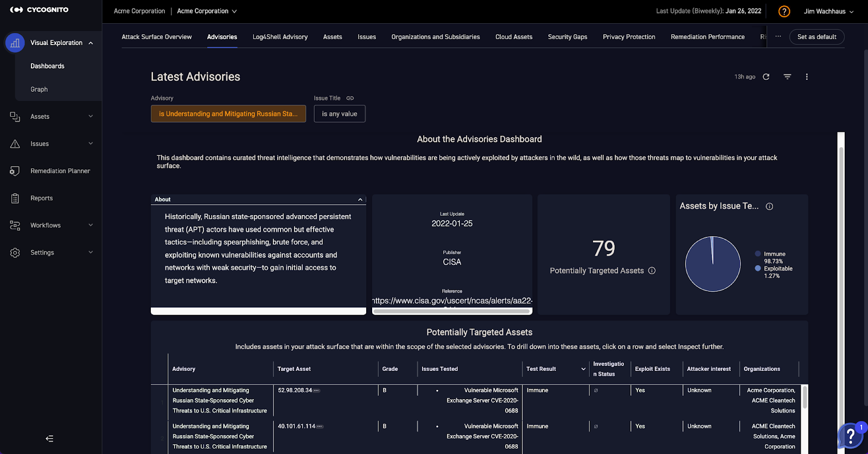Viewport: 868px width, 454px height.
Task: Open the Privacy Protection tab
Action: pyautogui.click(x=629, y=37)
